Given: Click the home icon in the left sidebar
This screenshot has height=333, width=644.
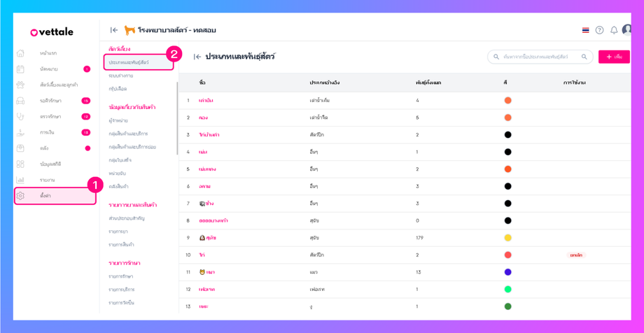Looking at the screenshot, I should point(20,53).
